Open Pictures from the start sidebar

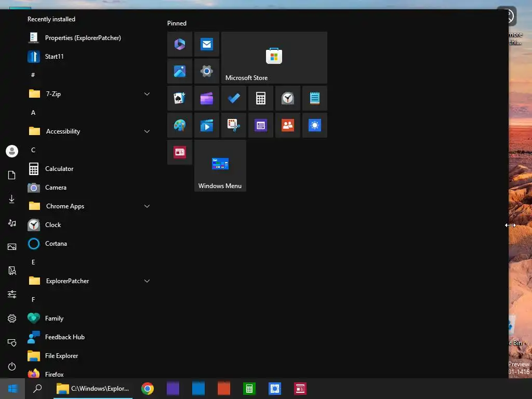click(12, 247)
